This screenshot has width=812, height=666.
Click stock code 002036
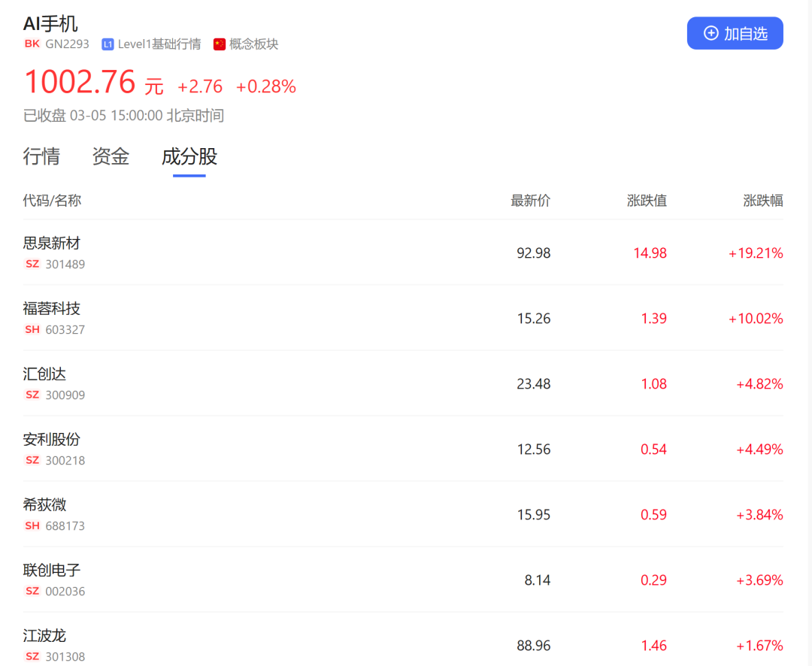pyautogui.click(x=65, y=591)
